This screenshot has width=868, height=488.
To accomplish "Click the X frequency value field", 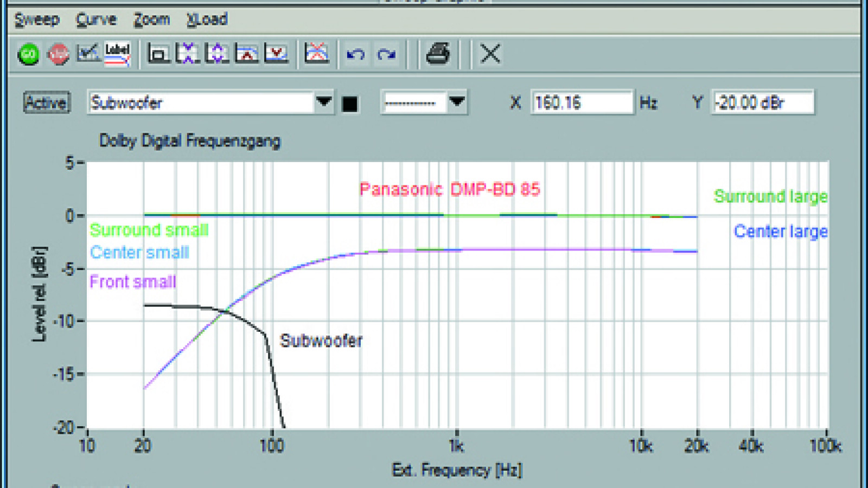I will pos(582,102).
